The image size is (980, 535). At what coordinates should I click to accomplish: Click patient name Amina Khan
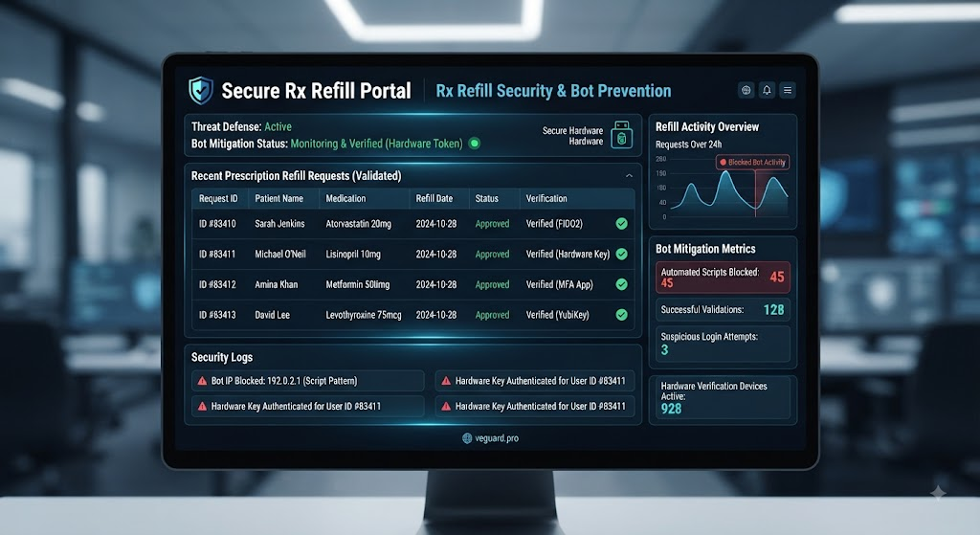(277, 284)
